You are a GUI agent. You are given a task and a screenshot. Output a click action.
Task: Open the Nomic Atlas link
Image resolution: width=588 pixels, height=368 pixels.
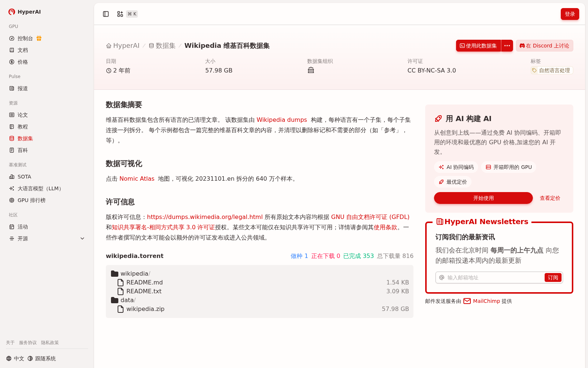click(137, 178)
